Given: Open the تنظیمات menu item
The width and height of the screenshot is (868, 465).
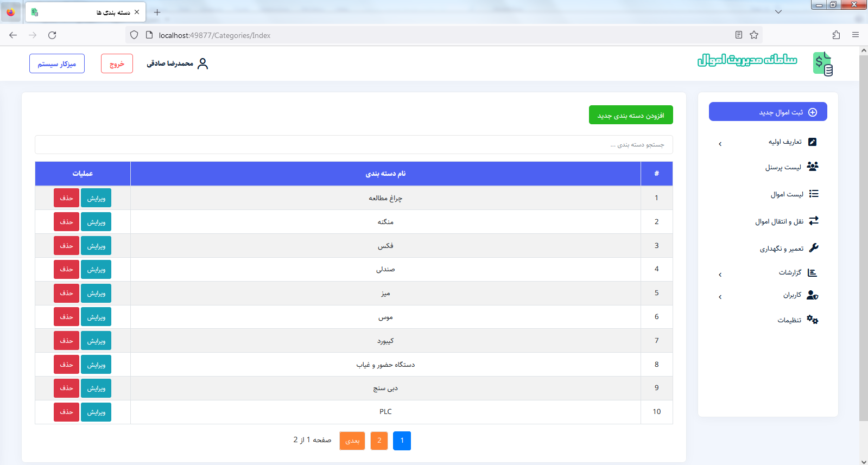Looking at the screenshot, I should [x=789, y=320].
